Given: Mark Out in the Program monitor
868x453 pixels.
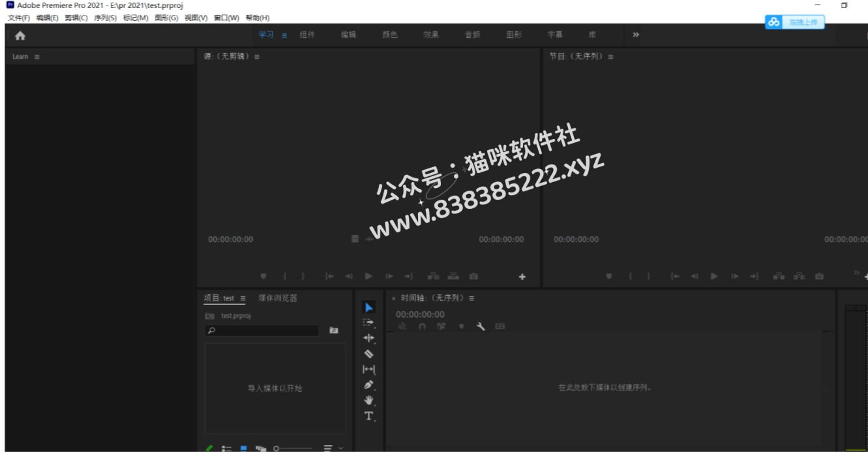Looking at the screenshot, I should tap(649, 276).
